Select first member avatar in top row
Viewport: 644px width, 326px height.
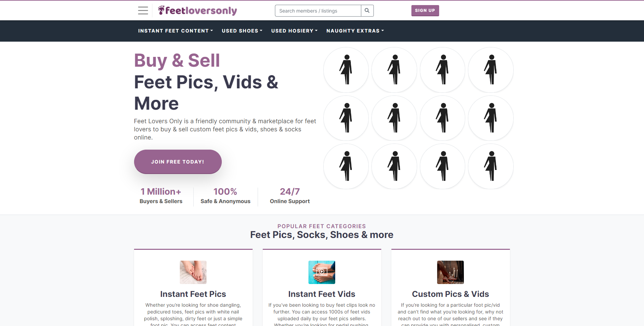point(346,70)
